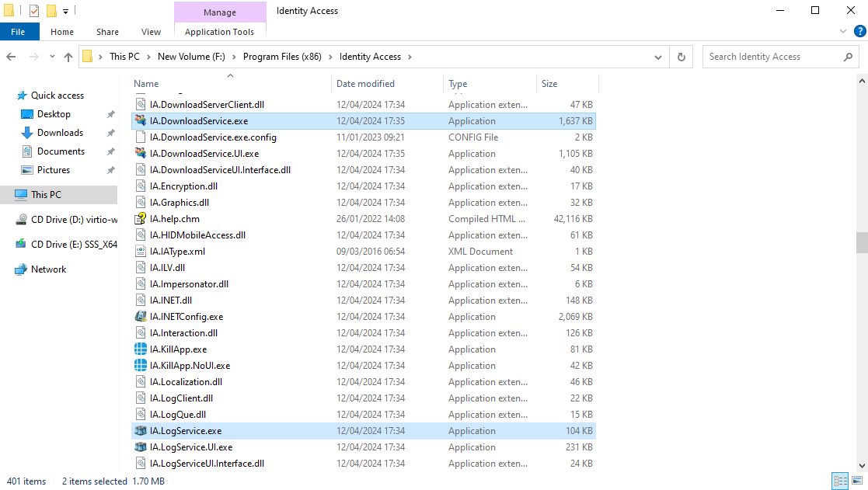Refresh the Identity Access folder view
Screen dimensions: 868x490
(682, 57)
